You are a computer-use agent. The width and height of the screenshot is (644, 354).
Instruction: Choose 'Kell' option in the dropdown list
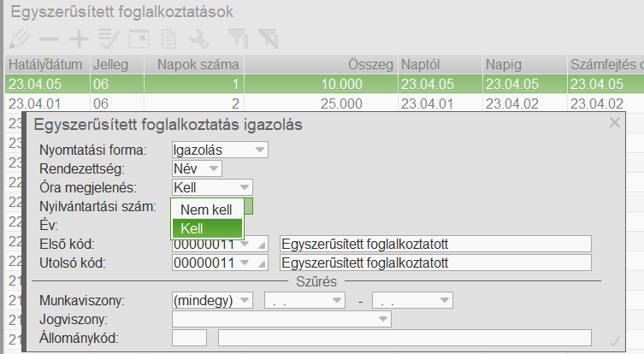pos(206,227)
